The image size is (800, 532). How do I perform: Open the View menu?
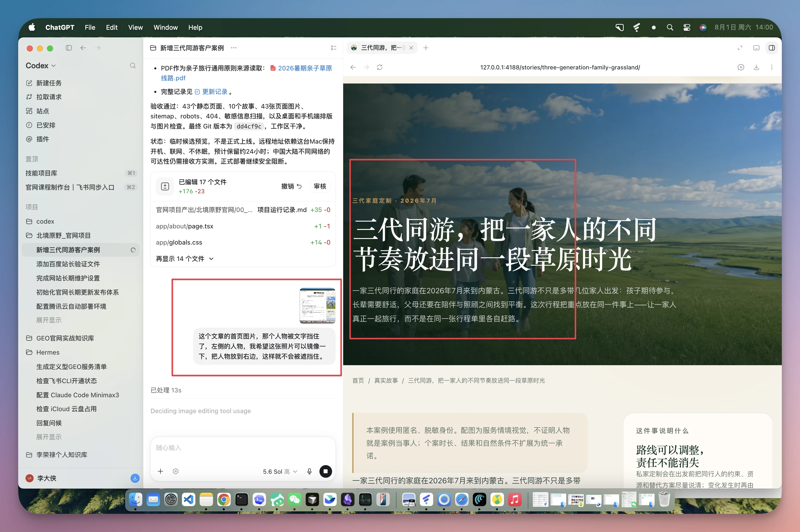[x=135, y=28]
